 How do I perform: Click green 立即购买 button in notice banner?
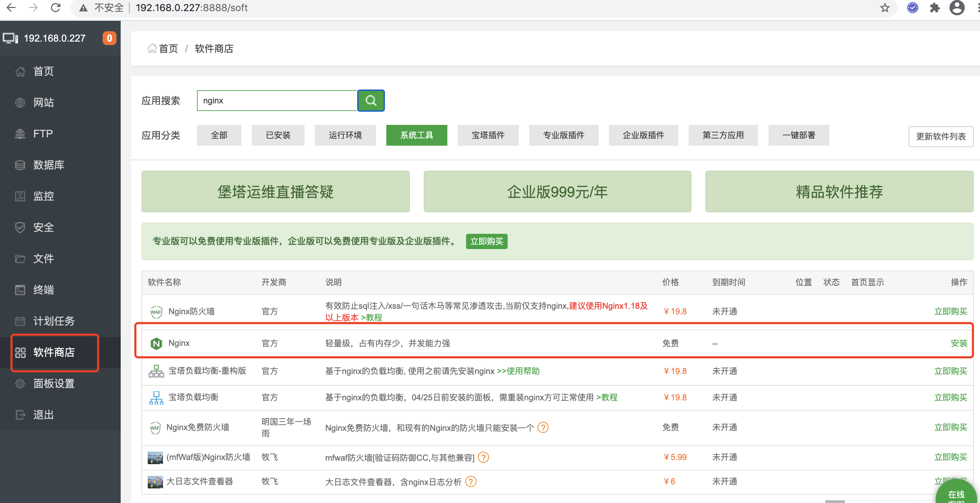click(x=486, y=241)
